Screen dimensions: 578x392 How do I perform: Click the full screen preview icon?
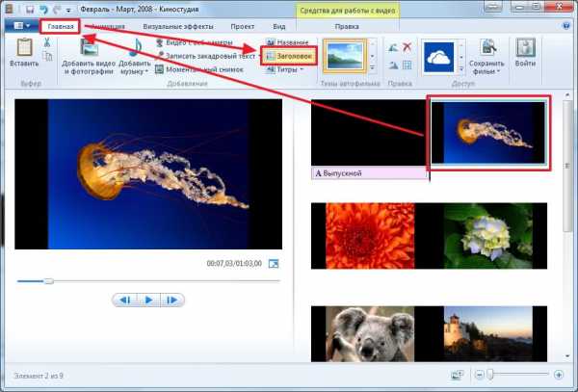point(274,264)
